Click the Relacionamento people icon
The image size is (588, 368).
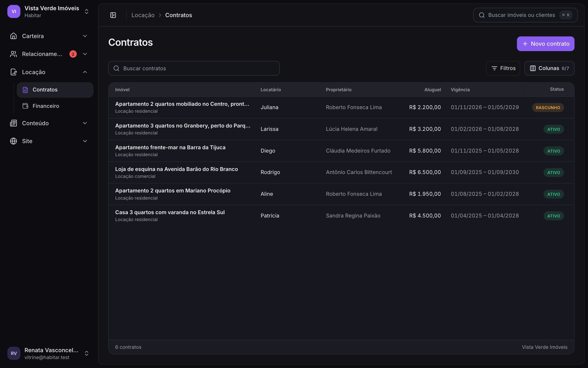click(13, 54)
